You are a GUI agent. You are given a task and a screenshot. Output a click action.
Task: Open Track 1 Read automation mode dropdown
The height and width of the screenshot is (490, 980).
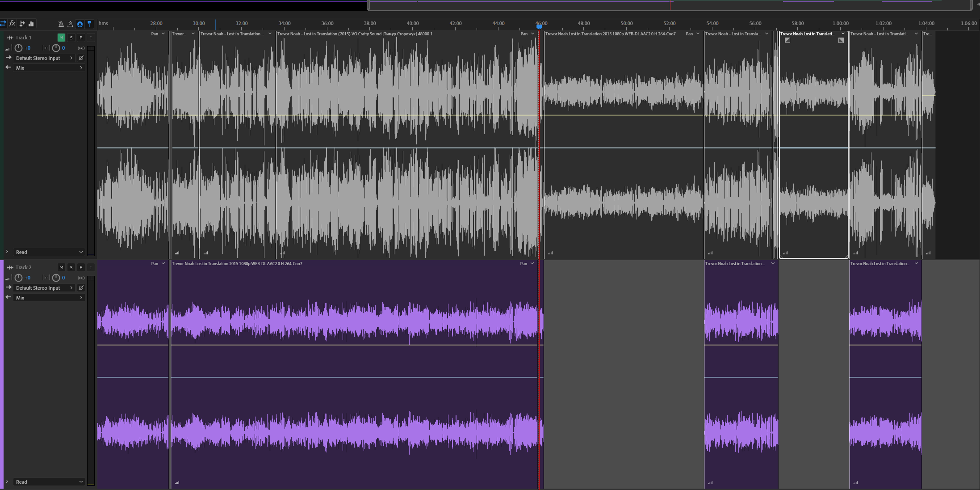(48, 252)
